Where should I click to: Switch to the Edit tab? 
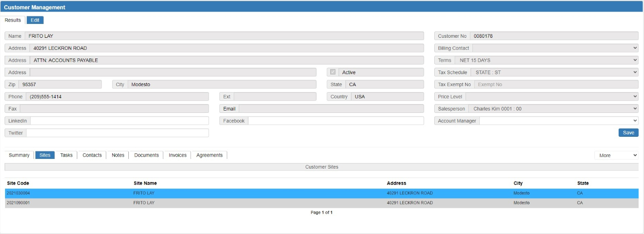(x=35, y=20)
